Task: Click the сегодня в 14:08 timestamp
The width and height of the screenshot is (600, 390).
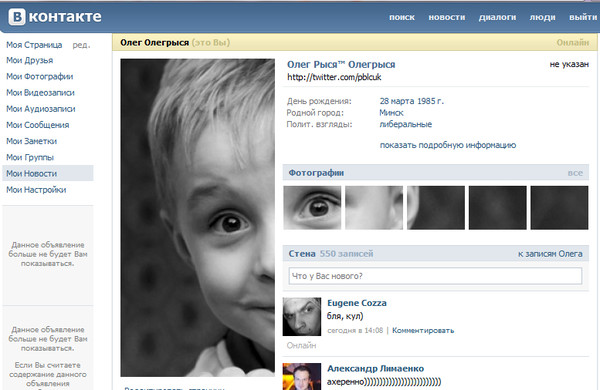Action: (x=355, y=330)
